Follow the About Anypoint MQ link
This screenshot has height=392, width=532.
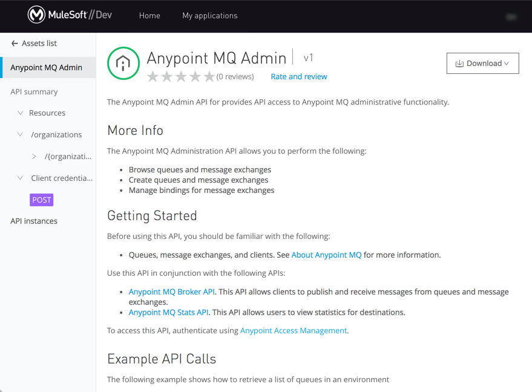(326, 255)
